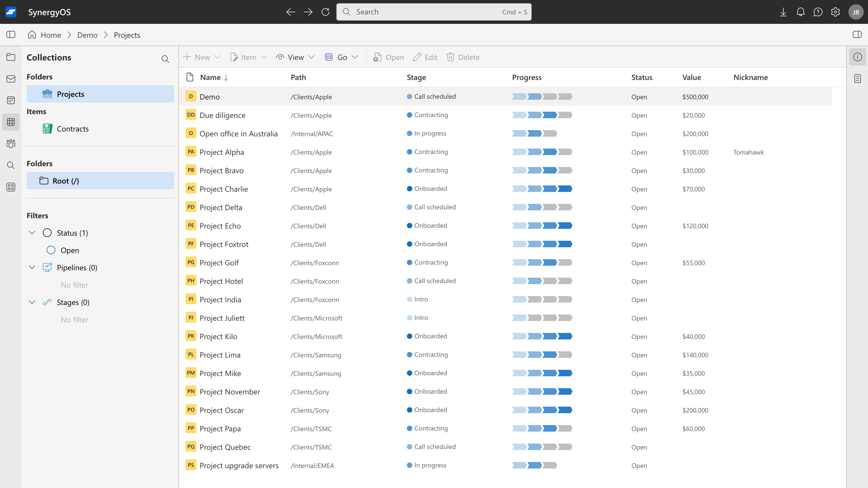
Task: Toggle the right sidebar panel icon
Action: [x=857, y=35]
